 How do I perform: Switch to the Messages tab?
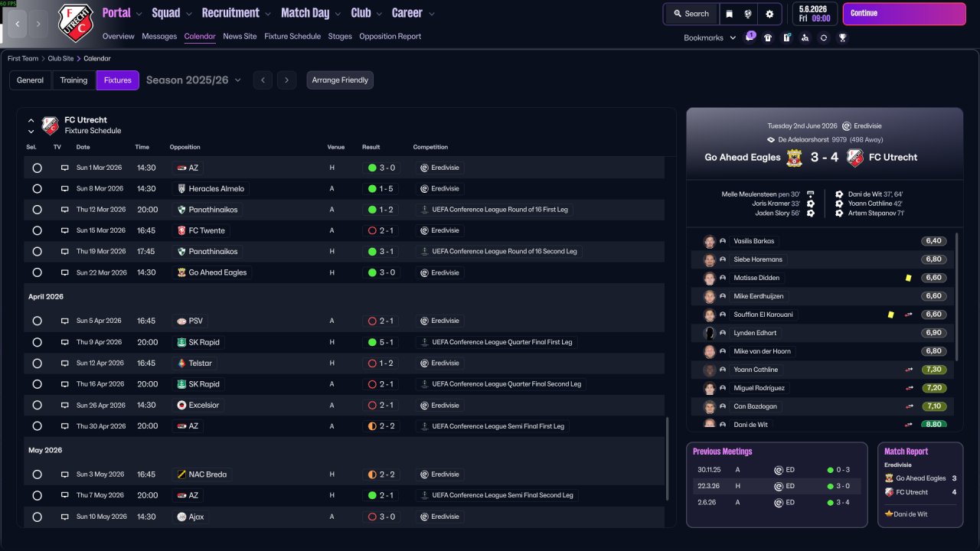click(x=159, y=37)
